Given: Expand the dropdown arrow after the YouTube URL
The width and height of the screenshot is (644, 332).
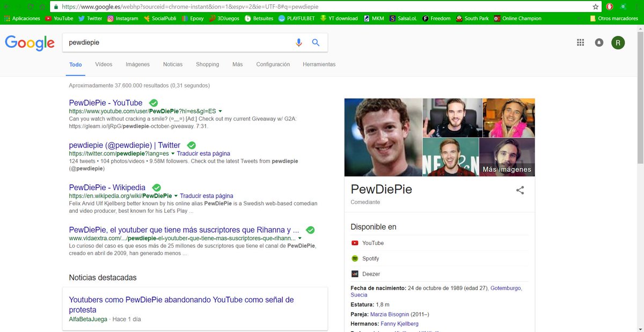Looking at the screenshot, I should click(x=221, y=111).
